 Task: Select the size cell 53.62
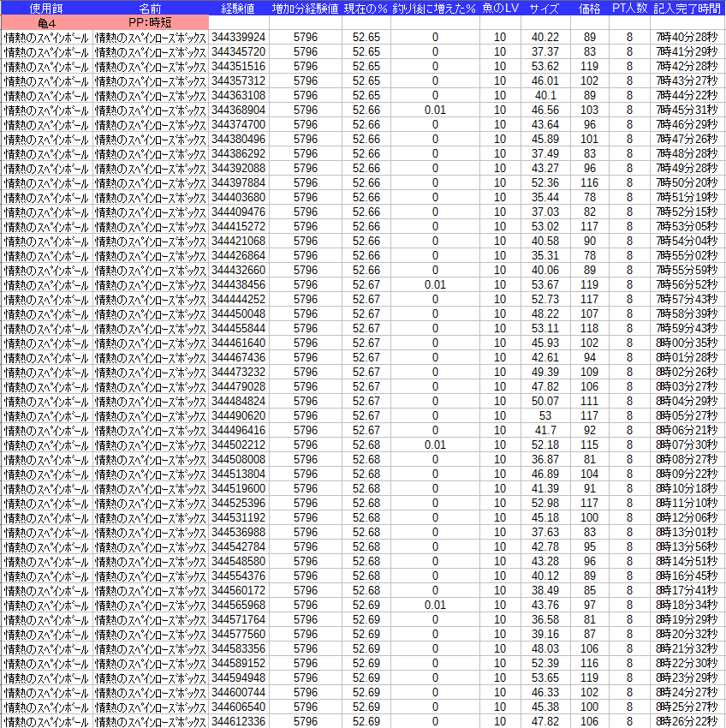coord(545,66)
